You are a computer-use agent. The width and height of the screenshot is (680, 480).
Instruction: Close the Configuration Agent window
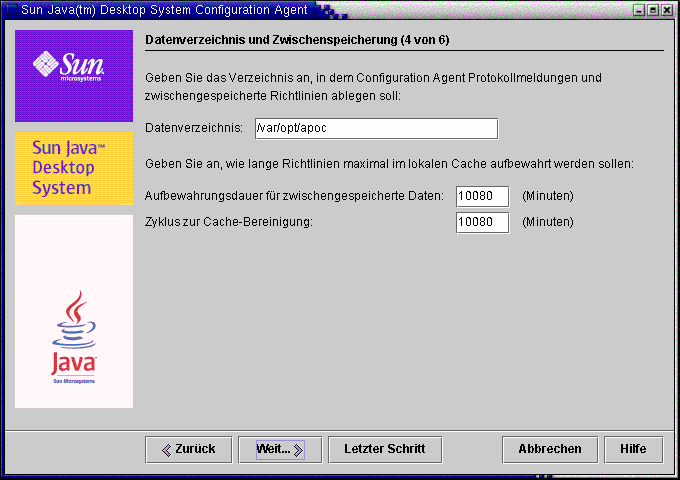667,10
